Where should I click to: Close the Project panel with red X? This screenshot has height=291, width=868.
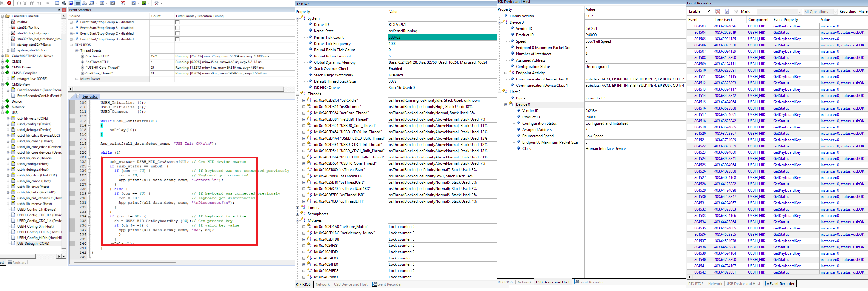tap(64, 10)
